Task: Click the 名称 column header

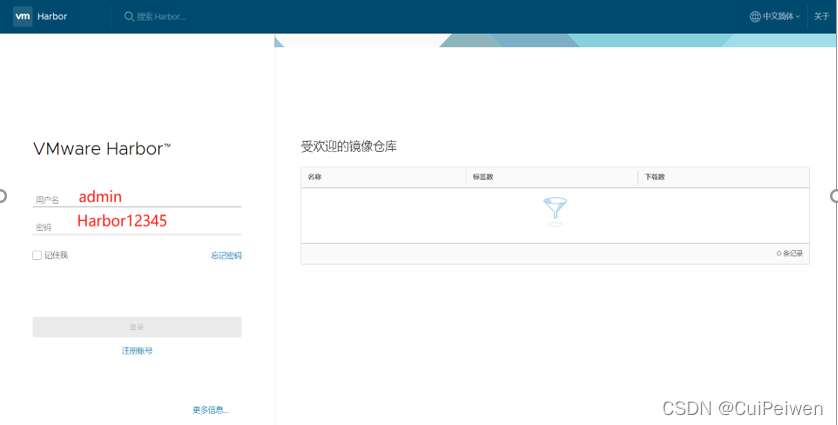Action: coord(315,177)
